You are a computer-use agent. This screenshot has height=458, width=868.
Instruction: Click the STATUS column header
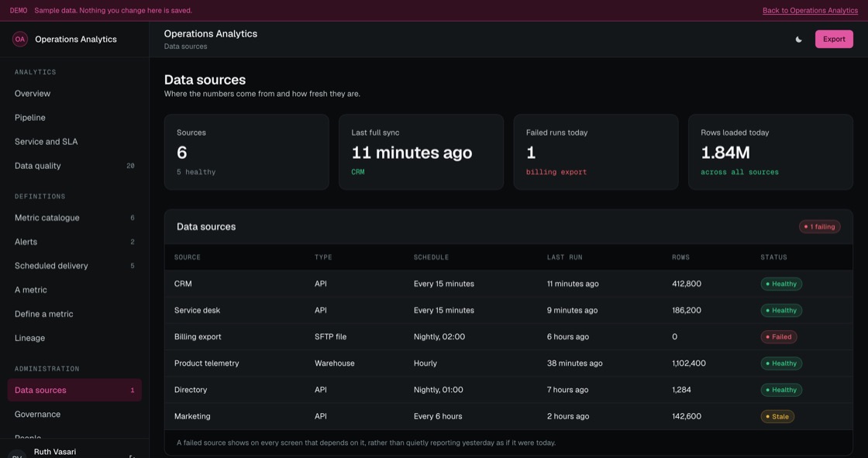tap(773, 257)
